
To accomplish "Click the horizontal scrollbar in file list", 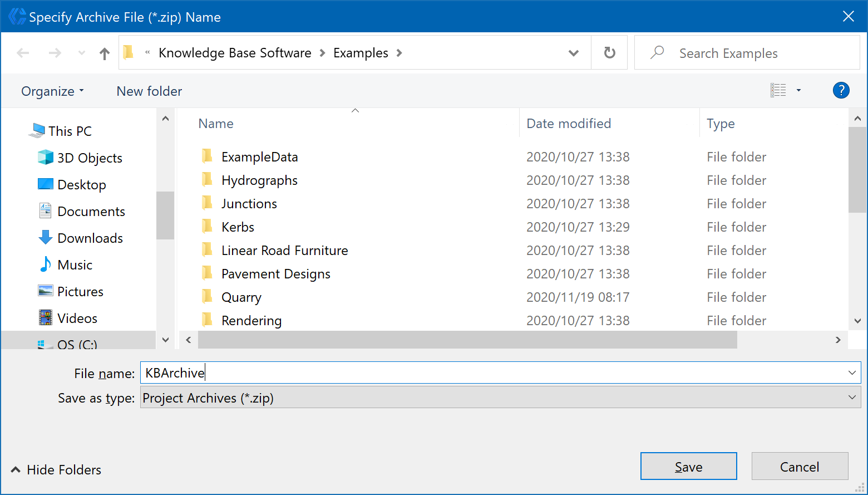I will point(467,340).
